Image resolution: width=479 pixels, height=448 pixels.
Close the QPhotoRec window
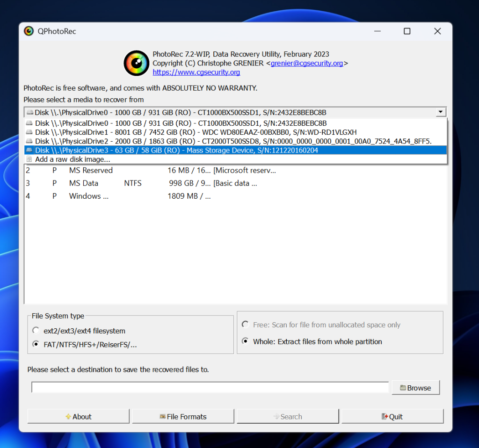(437, 31)
